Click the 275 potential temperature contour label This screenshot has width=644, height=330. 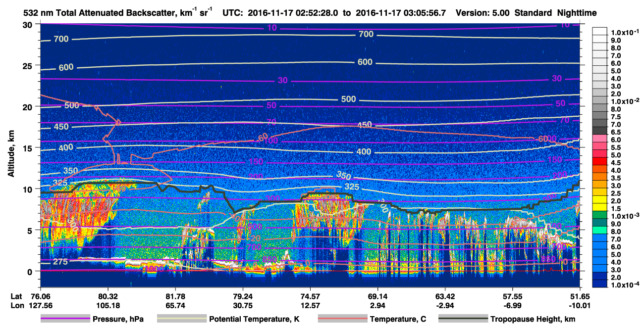(60, 262)
